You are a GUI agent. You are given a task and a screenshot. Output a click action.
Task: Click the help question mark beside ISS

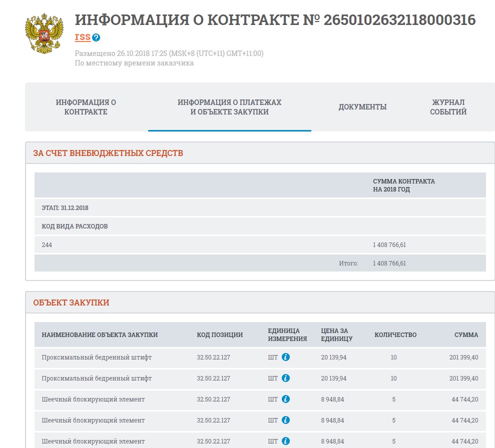[96, 37]
